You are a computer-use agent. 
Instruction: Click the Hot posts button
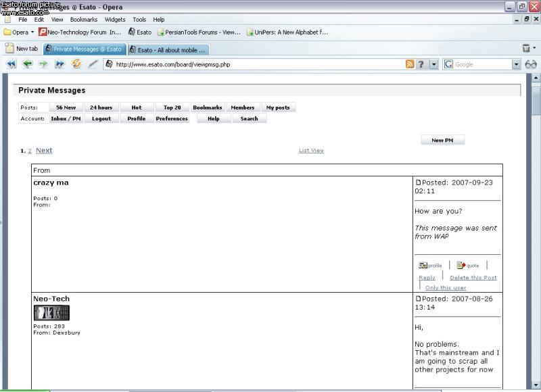(137, 107)
